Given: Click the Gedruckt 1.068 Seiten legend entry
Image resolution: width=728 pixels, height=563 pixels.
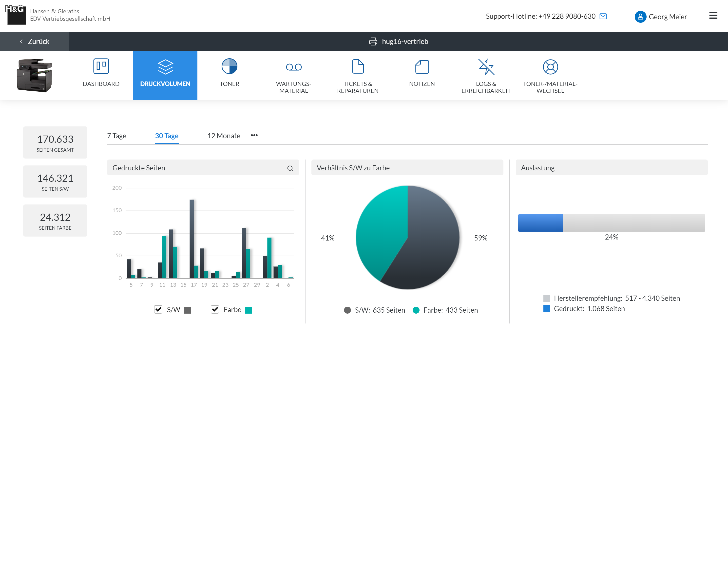Looking at the screenshot, I should tap(584, 308).
